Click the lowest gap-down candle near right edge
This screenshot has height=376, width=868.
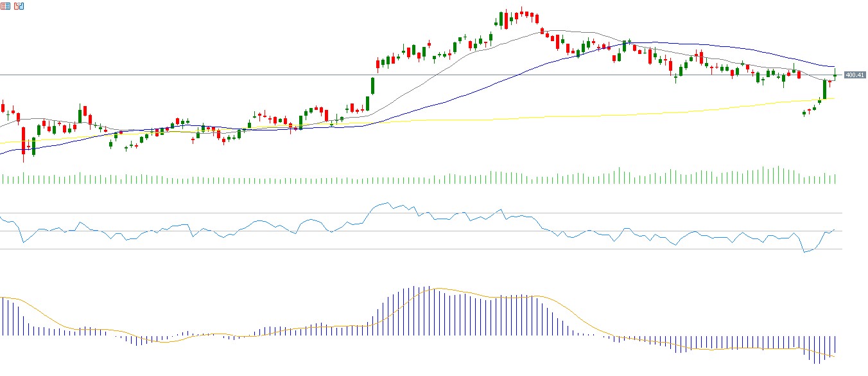click(804, 114)
